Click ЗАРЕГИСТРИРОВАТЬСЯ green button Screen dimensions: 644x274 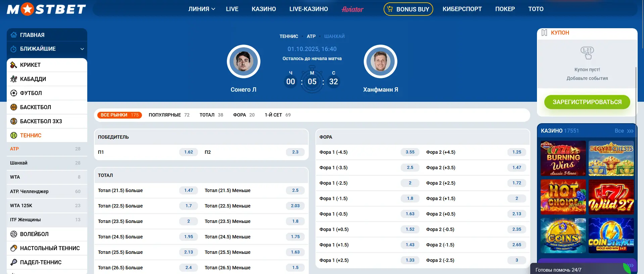(587, 102)
